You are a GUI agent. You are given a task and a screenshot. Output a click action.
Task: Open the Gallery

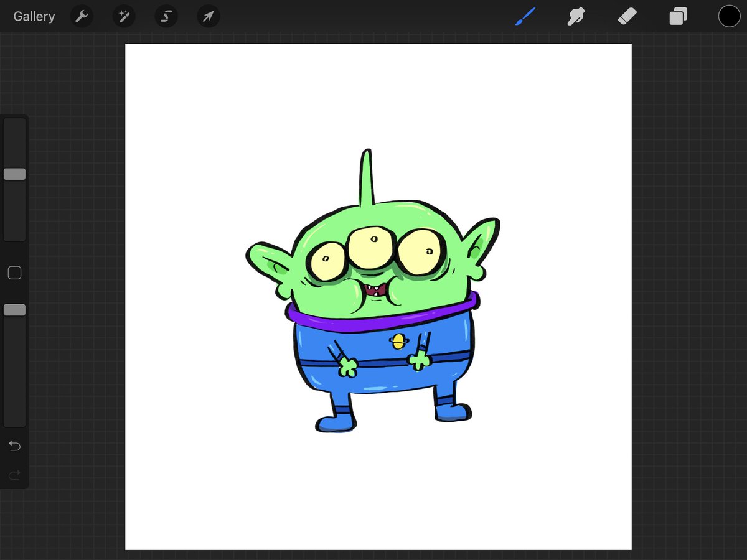pyautogui.click(x=34, y=16)
